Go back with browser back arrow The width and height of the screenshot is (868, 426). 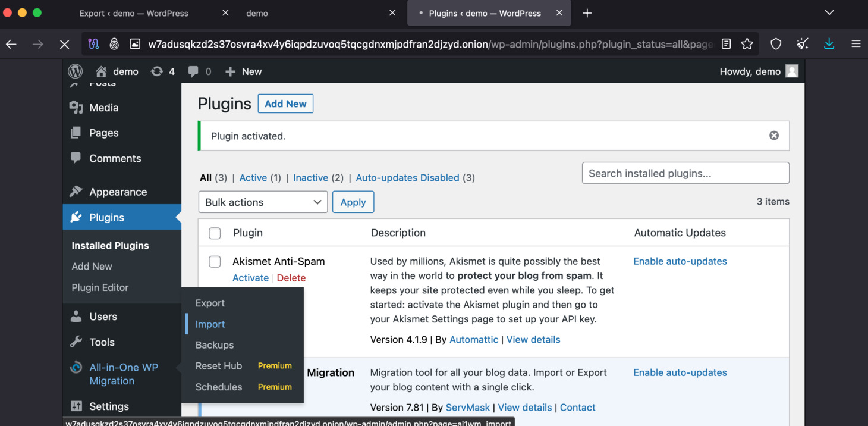[x=11, y=44]
